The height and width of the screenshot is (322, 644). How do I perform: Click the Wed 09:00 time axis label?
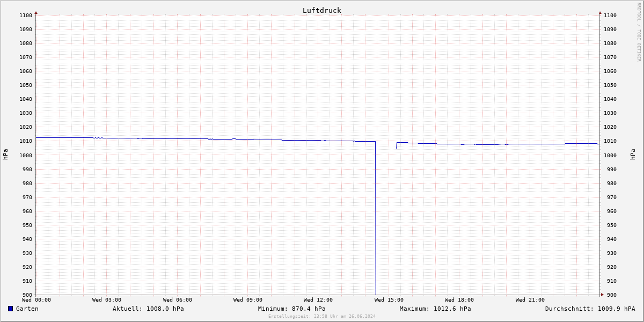click(248, 300)
